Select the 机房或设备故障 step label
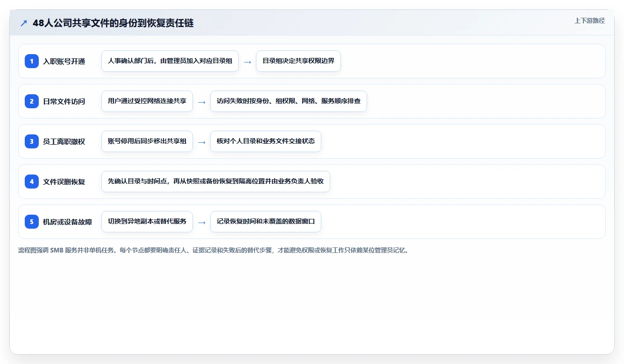Viewport: 624px width, 364px height. 68,222
